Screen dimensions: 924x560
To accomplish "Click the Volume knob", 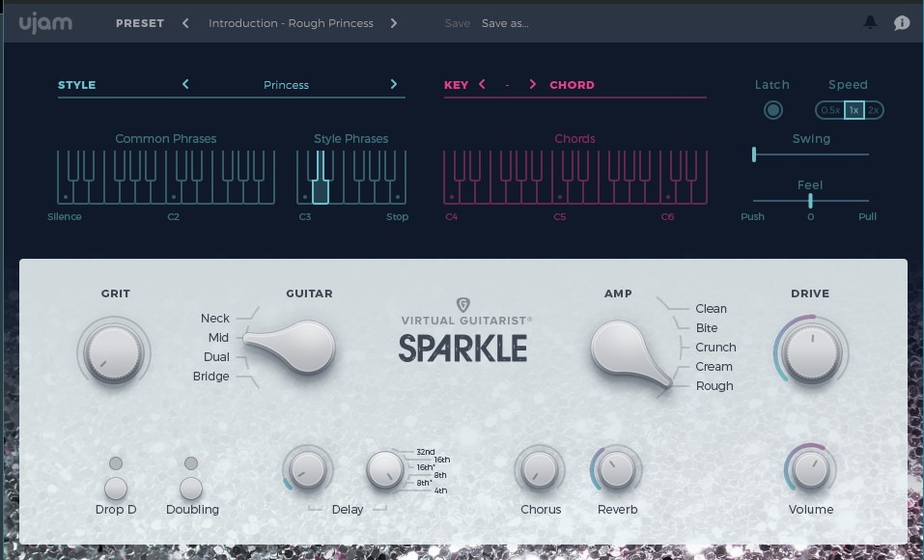I will 811,470.
